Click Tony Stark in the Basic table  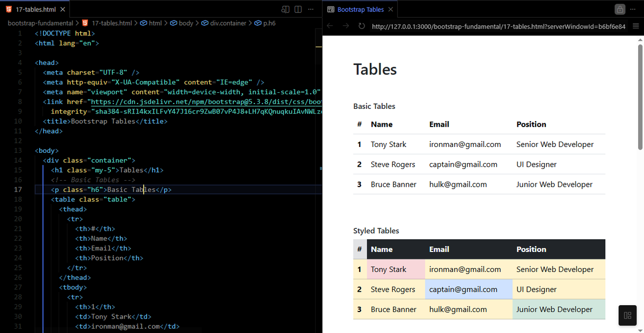(x=389, y=144)
